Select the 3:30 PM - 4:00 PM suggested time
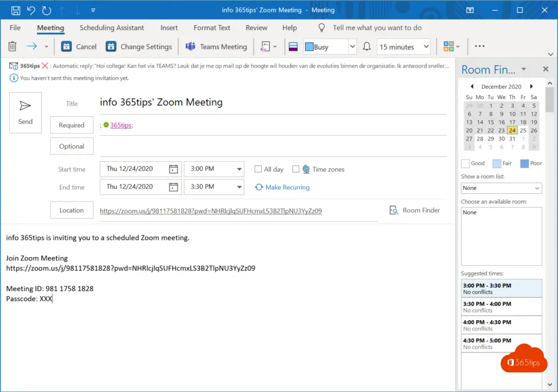The image size is (558, 392). pyautogui.click(x=501, y=307)
